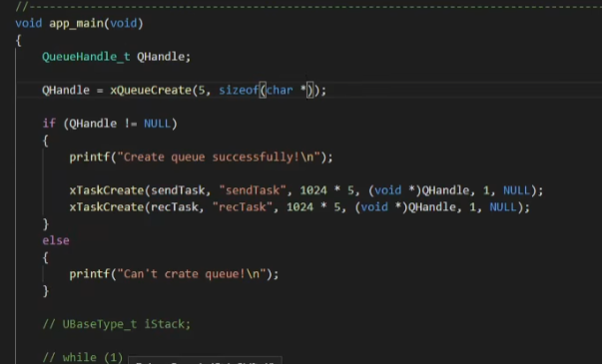Click the (void *) cast on the sendTask line

click(x=394, y=190)
